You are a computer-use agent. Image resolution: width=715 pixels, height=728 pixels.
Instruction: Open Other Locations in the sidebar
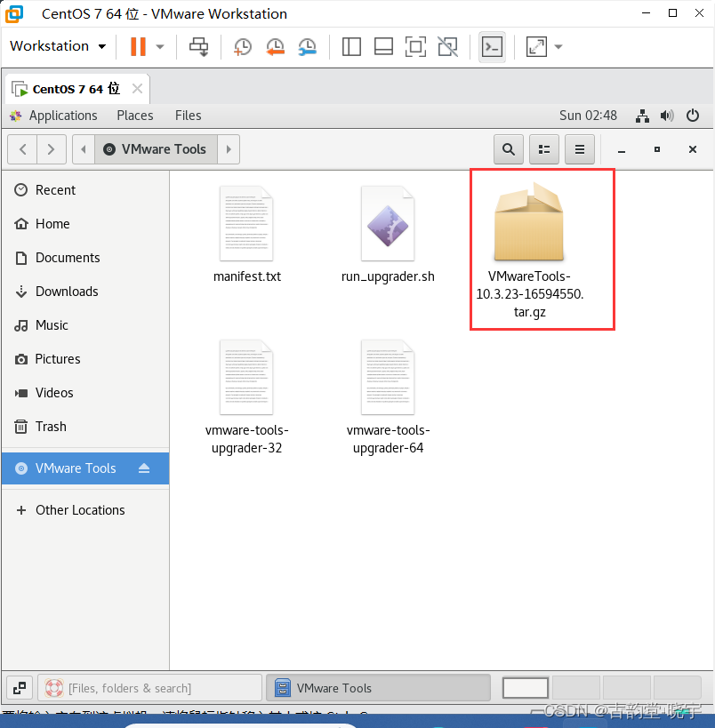tap(85, 510)
